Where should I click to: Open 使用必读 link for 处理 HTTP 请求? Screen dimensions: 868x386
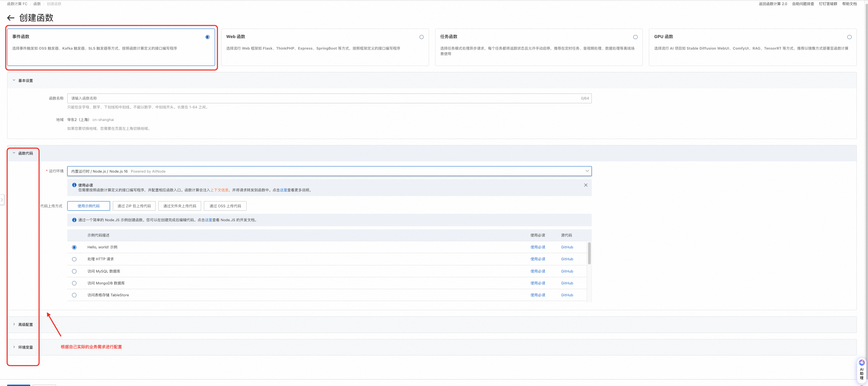coord(538,259)
